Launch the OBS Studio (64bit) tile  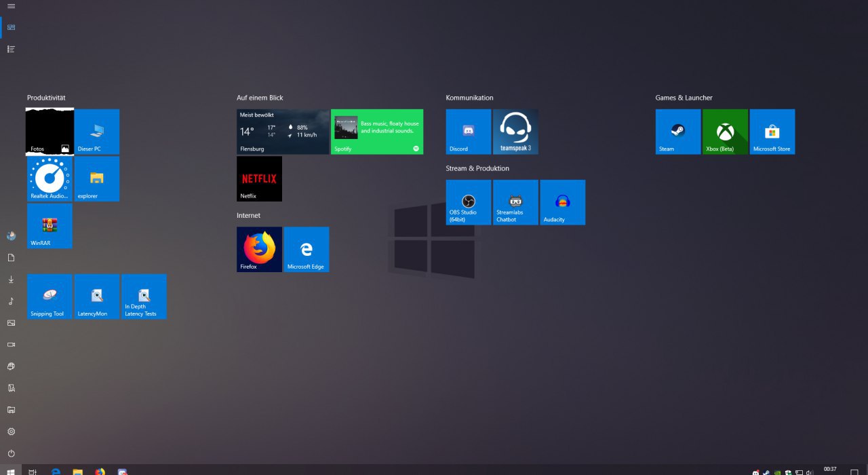pyautogui.click(x=469, y=202)
